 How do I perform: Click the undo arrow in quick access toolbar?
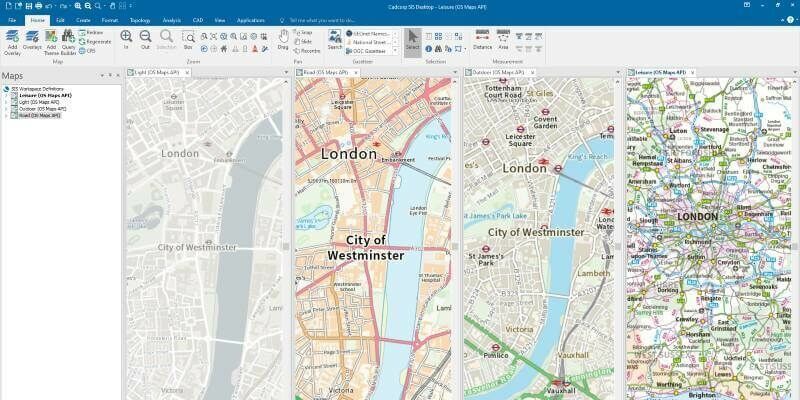(48, 6)
